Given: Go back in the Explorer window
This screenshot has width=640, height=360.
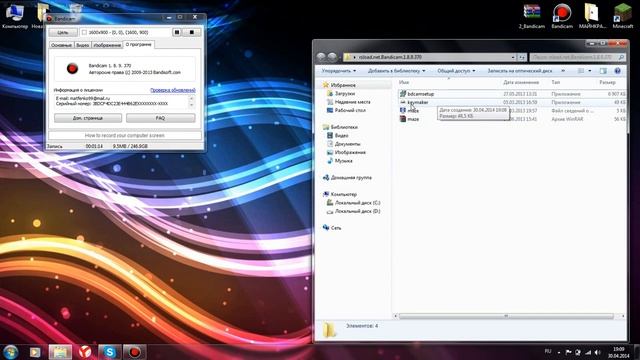Looking at the screenshot, I should point(322,57).
